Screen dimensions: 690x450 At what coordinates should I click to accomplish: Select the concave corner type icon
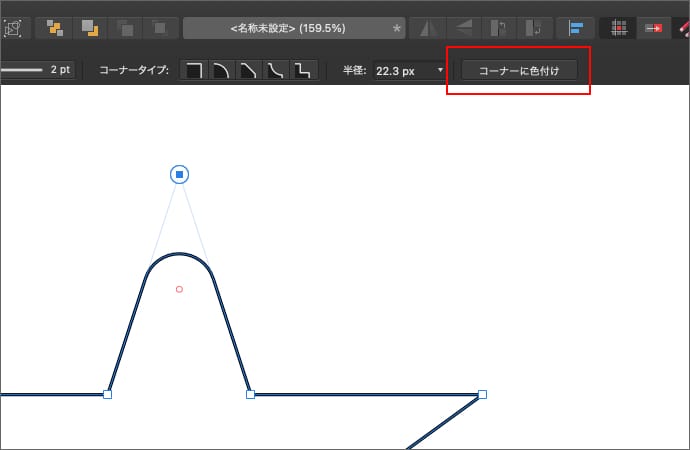coord(276,71)
